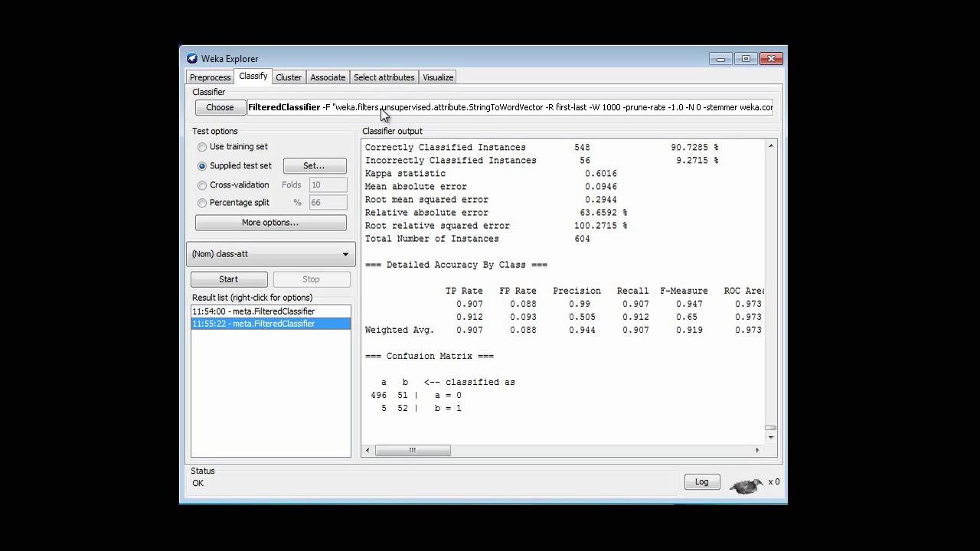
Task: Click the FilteredClassifier configuration text field
Action: 510,108
